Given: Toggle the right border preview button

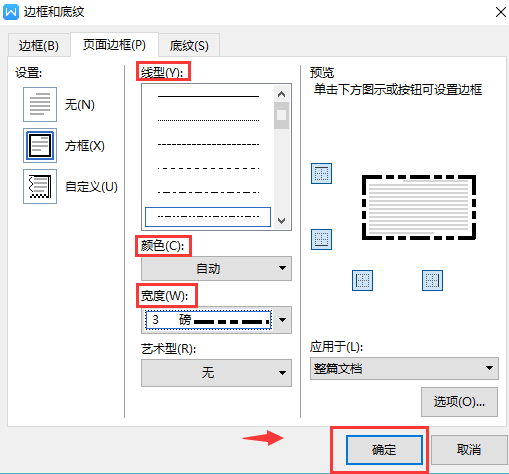Looking at the screenshot, I should [x=432, y=280].
